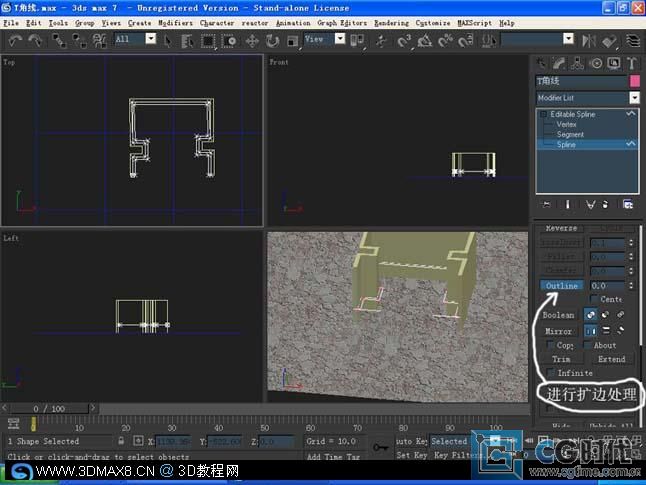Open the Modify panel tab icon

560,63
